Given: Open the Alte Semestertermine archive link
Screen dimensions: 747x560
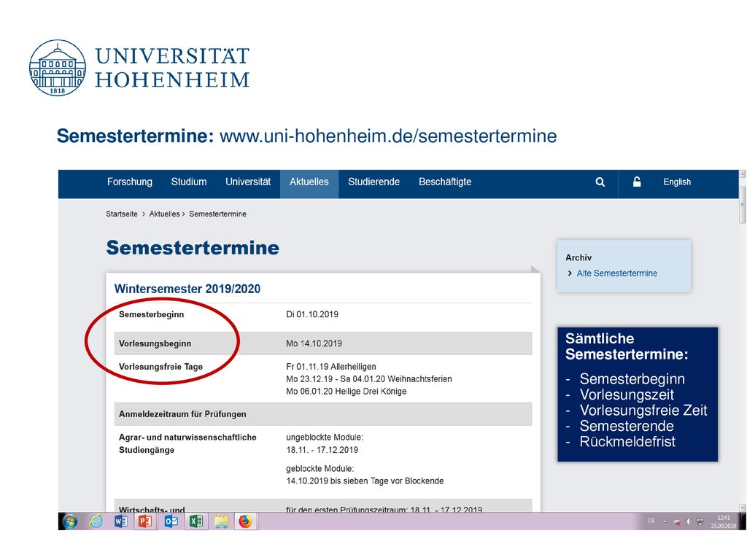Looking at the screenshot, I should point(617,273).
